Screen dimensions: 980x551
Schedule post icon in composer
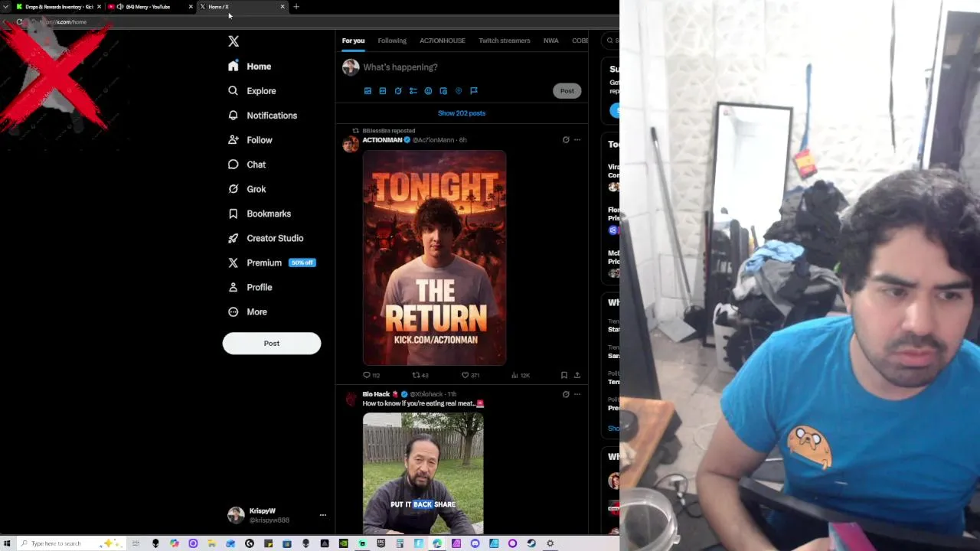click(443, 90)
